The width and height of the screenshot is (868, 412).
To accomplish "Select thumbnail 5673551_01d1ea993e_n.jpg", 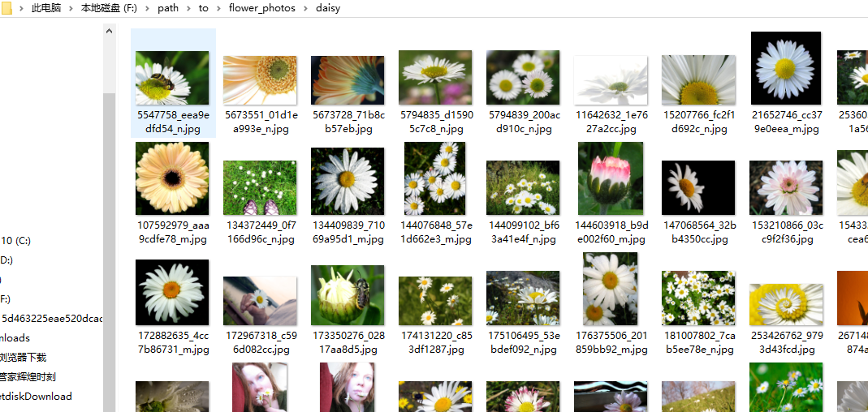I will click(x=260, y=81).
